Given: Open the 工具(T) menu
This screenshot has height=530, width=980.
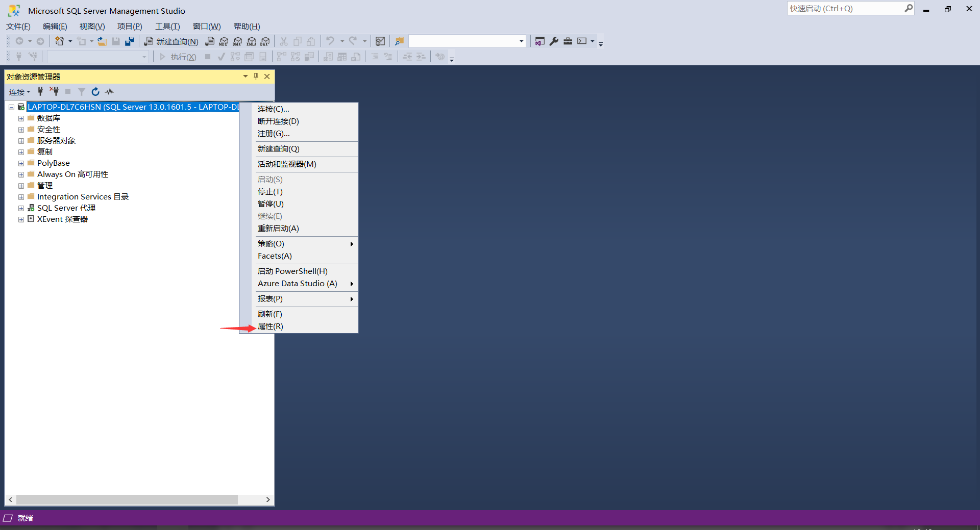Looking at the screenshot, I should [167, 27].
